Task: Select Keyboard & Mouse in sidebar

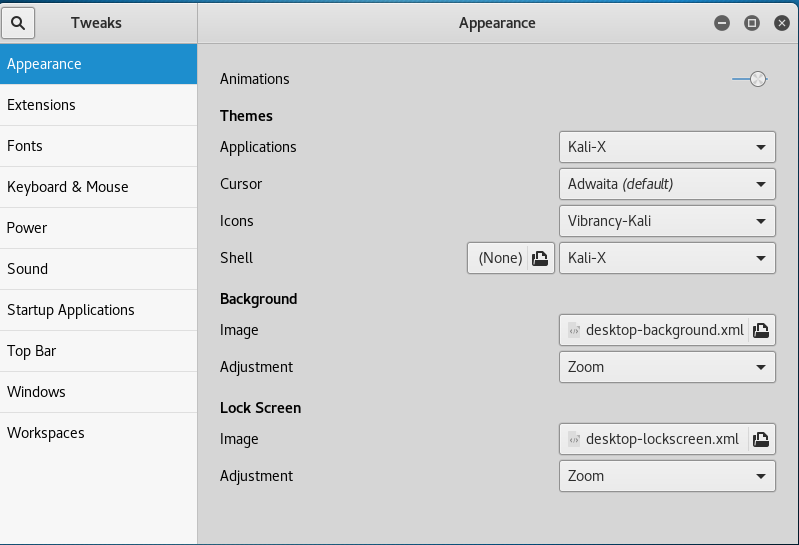Action: (98, 187)
